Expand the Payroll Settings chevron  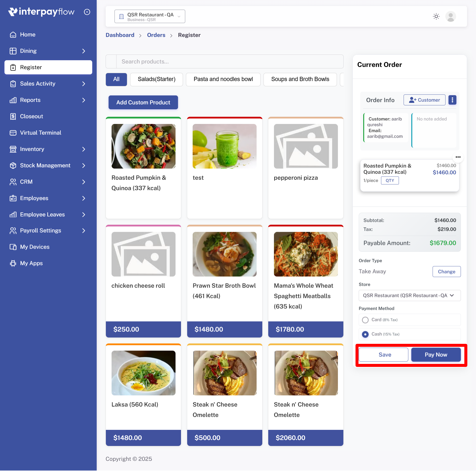pyautogui.click(x=84, y=231)
